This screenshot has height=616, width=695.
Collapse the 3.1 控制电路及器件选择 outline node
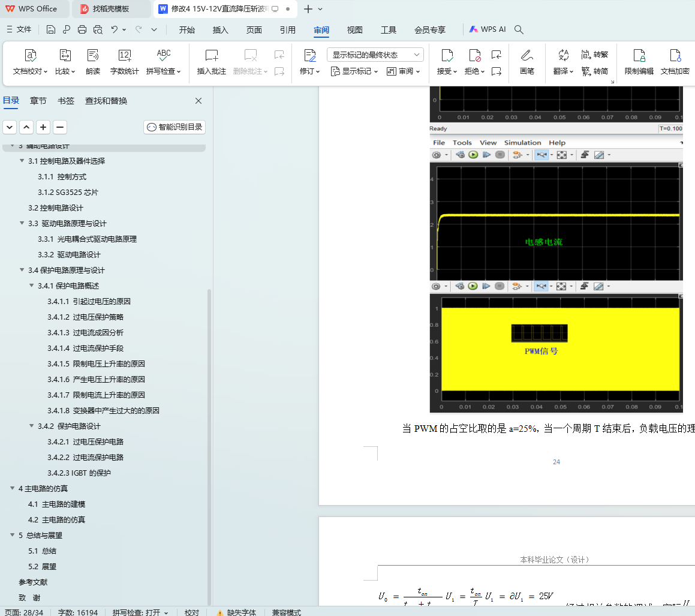coord(22,161)
